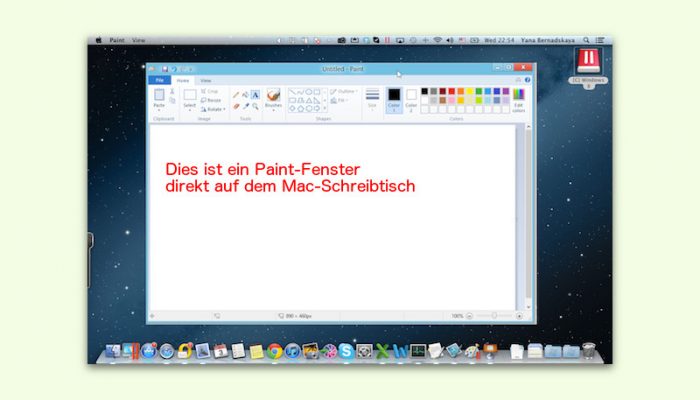
Task: Open iTunes from the Dock
Action: 292,351
